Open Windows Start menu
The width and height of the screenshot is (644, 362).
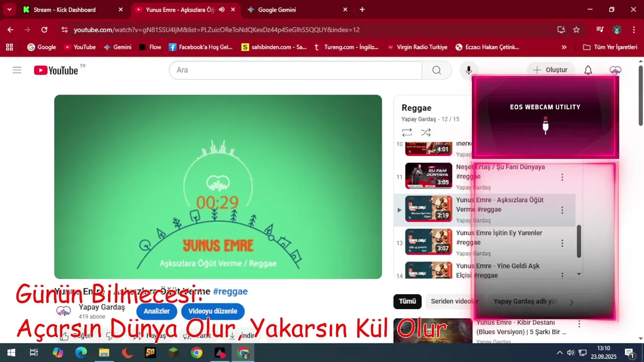[11, 352]
